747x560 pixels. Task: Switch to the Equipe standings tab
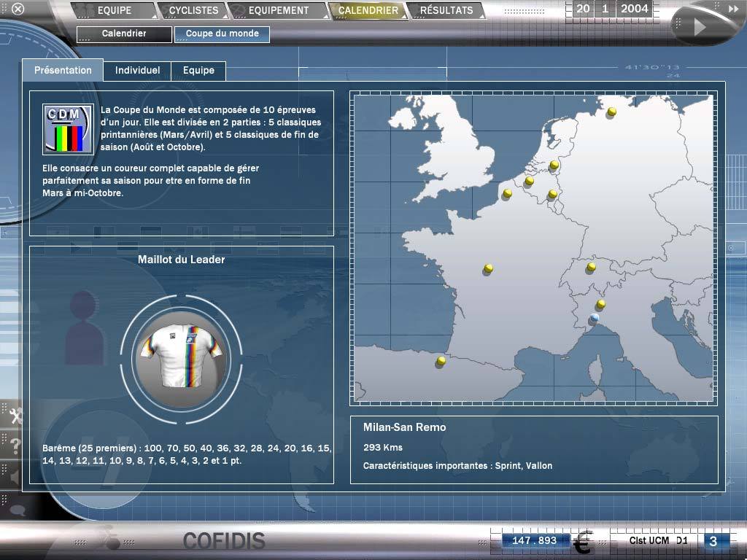click(x=198, y=71)
